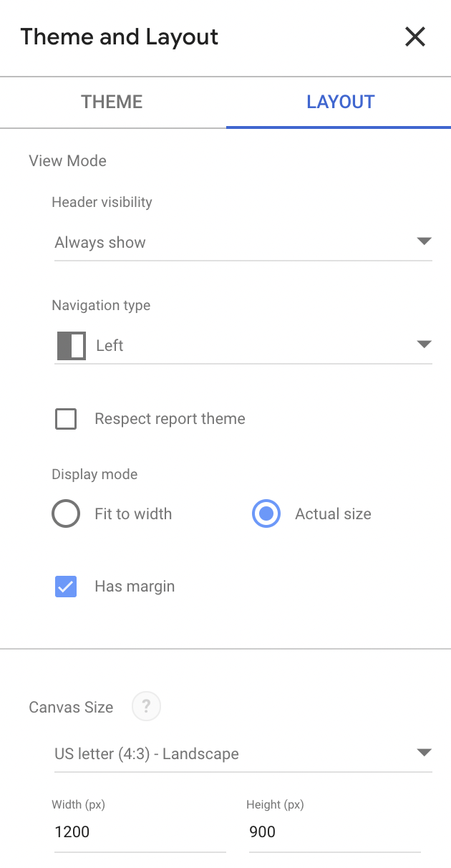Click the 'Fit to width' text label

click(132, 513)
